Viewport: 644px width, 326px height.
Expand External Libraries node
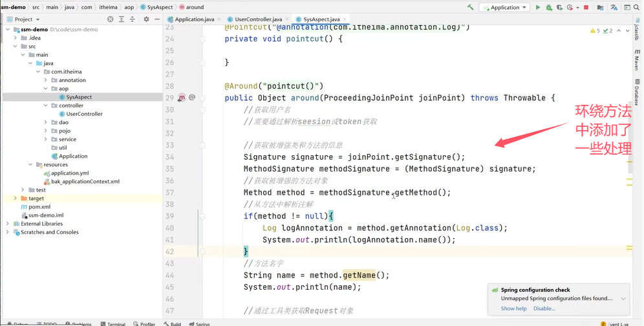point(8,224)
